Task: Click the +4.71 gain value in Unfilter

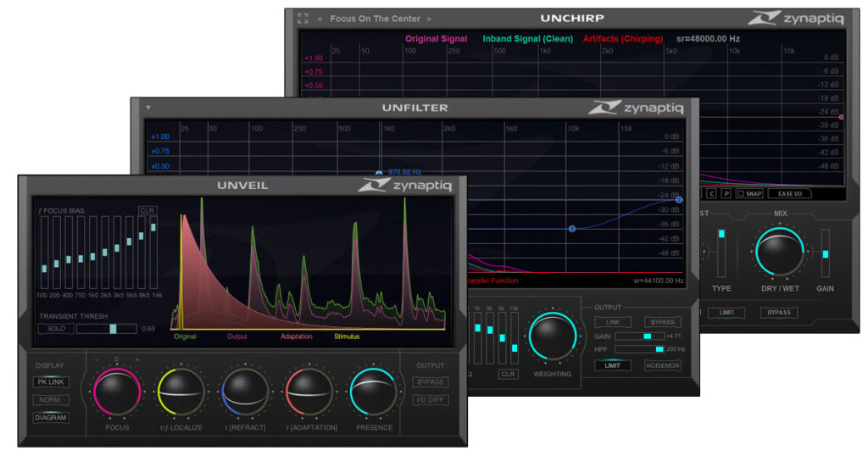Action: [x=673, y=336]
